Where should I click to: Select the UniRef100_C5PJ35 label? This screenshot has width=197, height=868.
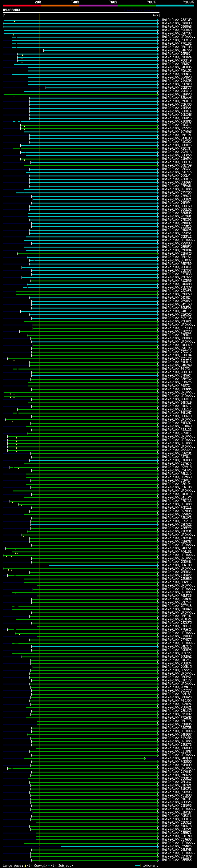point(177,104)
